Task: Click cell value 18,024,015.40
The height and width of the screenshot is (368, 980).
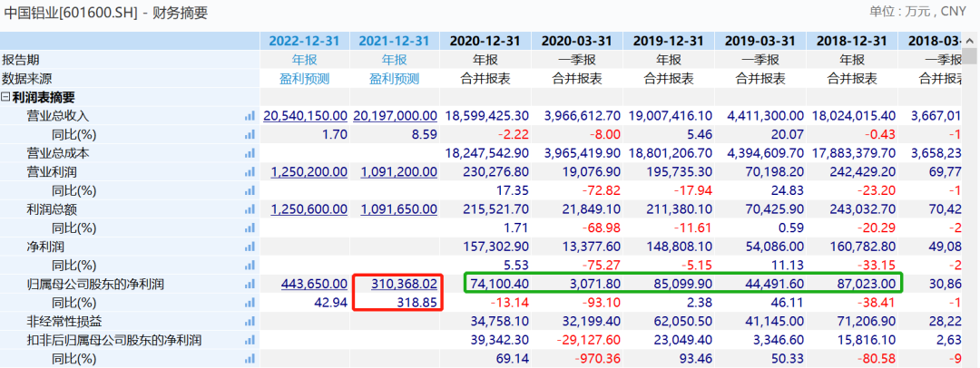Action: pyautogui.click(x=854, y=116)
